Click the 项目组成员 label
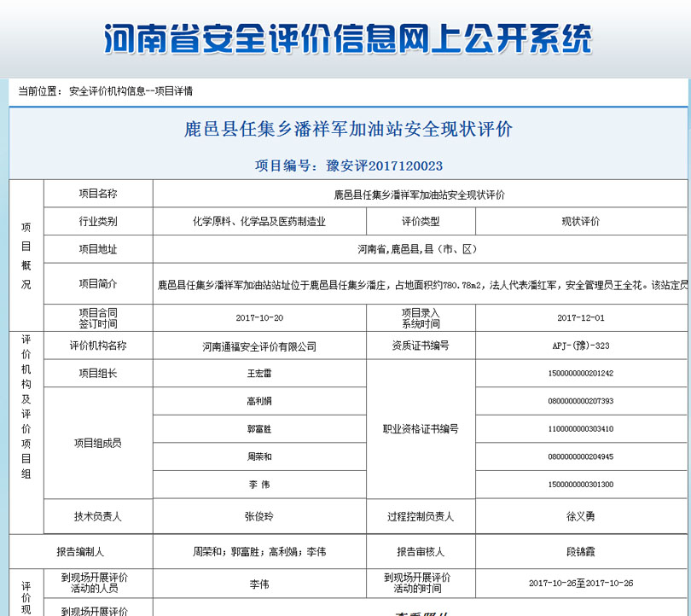 [x=98, y=443]
